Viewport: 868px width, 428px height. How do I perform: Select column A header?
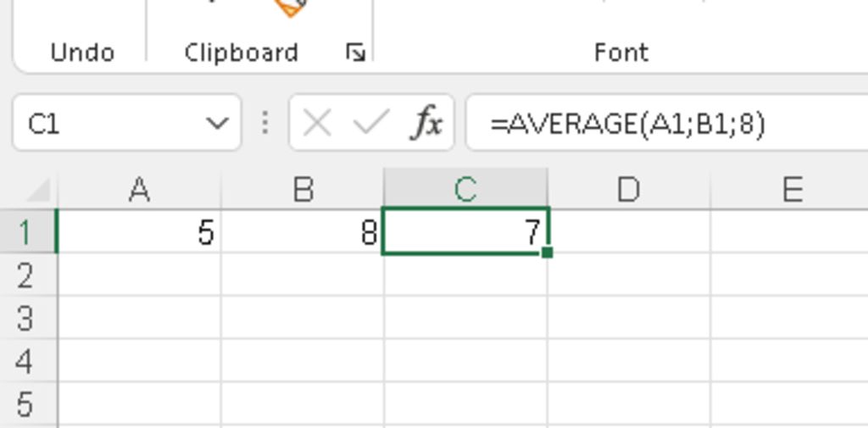click(139, 190)
